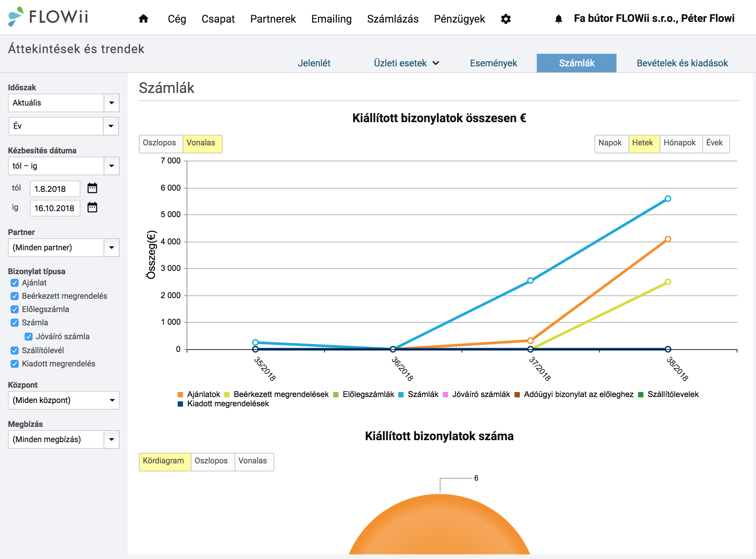Screen dimensions: 756x559
Task: Group the chart by Hetek
Action: pyautogui.click(x=644, y=144)
